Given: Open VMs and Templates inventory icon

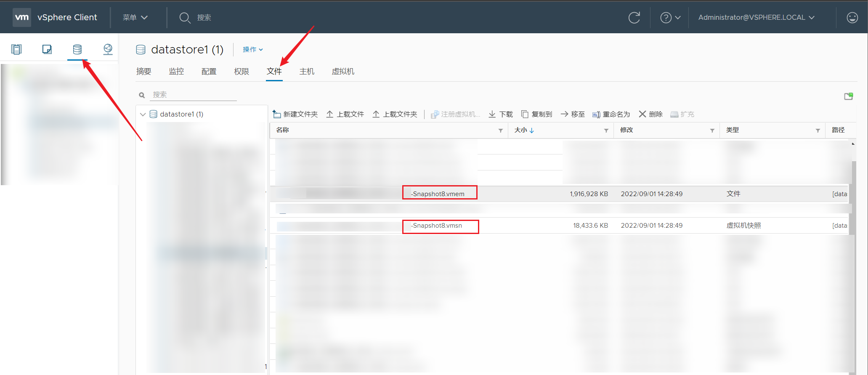Looking at the screenshot, I should 47,49.
